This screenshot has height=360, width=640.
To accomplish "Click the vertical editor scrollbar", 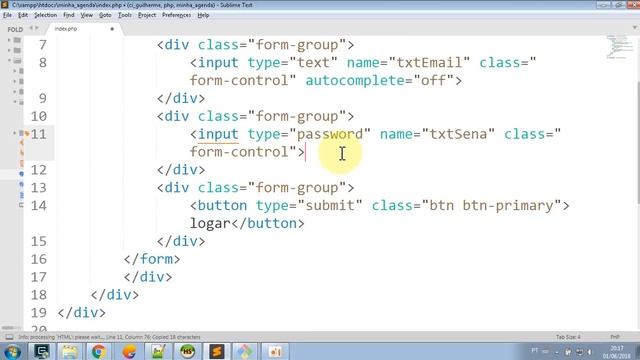I will pos(638,143).
